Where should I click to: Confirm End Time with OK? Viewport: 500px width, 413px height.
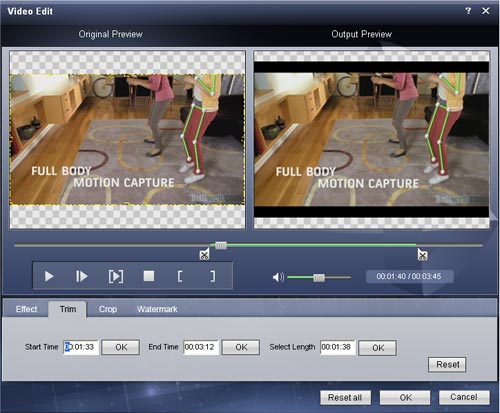click(x=241, y=347)
